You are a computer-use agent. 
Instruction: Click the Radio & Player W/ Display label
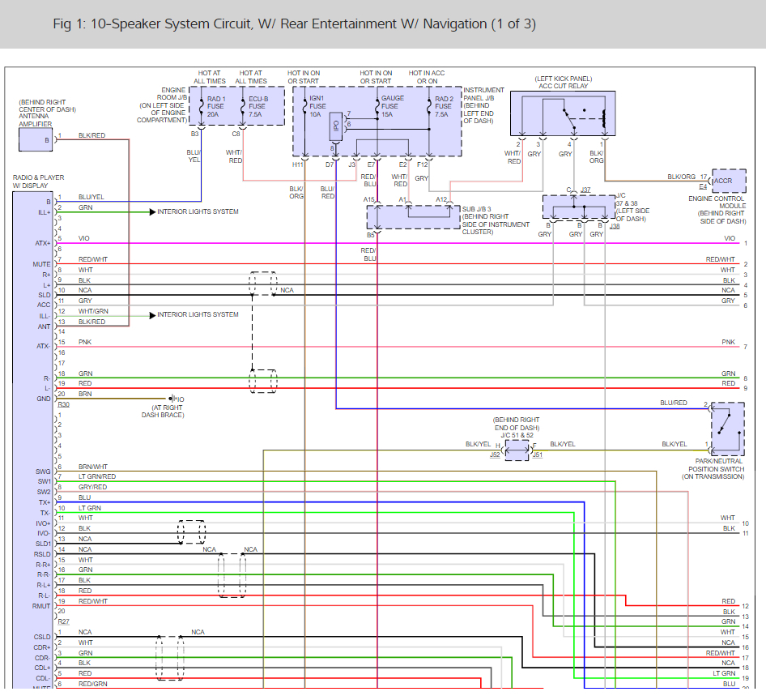(38, 181)
